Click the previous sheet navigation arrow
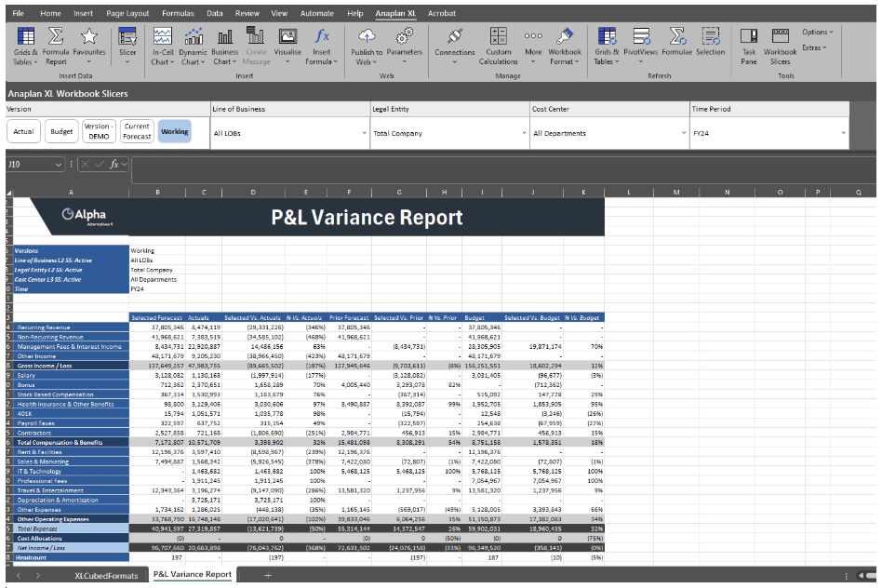This screenshot has height=588, width=882. click(x=19, y=575)
